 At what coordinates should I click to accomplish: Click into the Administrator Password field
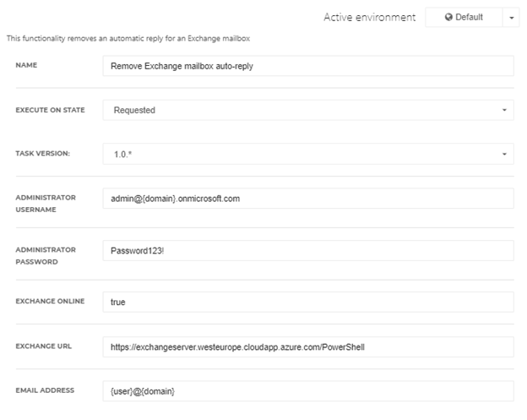[x=308, y=250]
